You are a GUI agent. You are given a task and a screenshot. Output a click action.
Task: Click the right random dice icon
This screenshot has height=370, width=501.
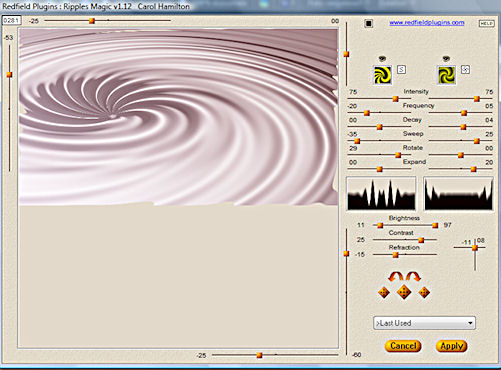tap(424, 293)
